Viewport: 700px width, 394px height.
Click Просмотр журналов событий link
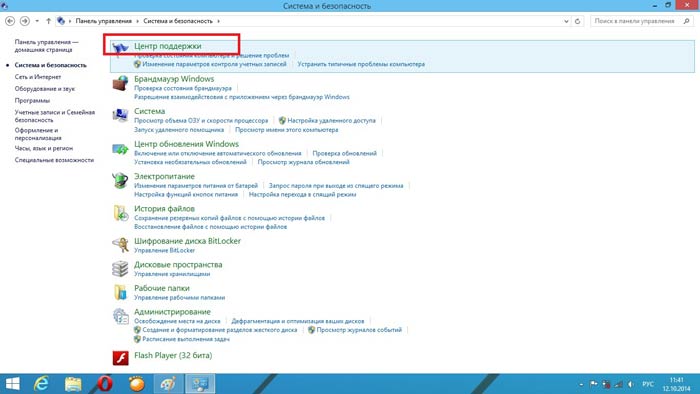click(x=359, y=330)
